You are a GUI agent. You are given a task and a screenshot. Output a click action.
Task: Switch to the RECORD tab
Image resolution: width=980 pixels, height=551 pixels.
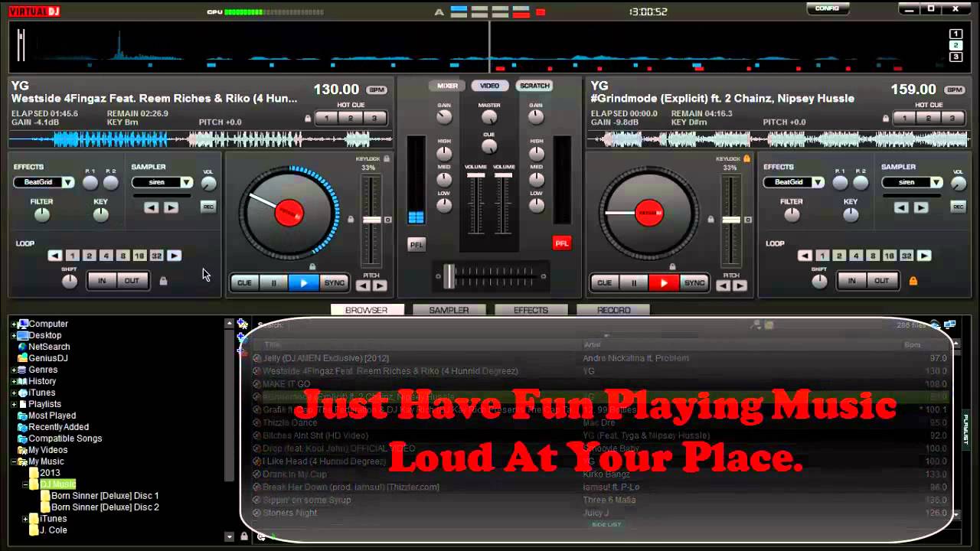(613, 310)
